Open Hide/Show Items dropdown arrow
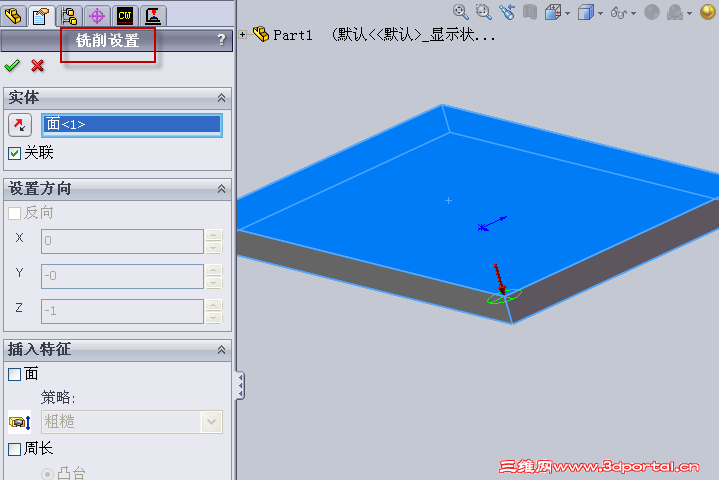Screen dimensions: 719x480 (x=634, y=14)
